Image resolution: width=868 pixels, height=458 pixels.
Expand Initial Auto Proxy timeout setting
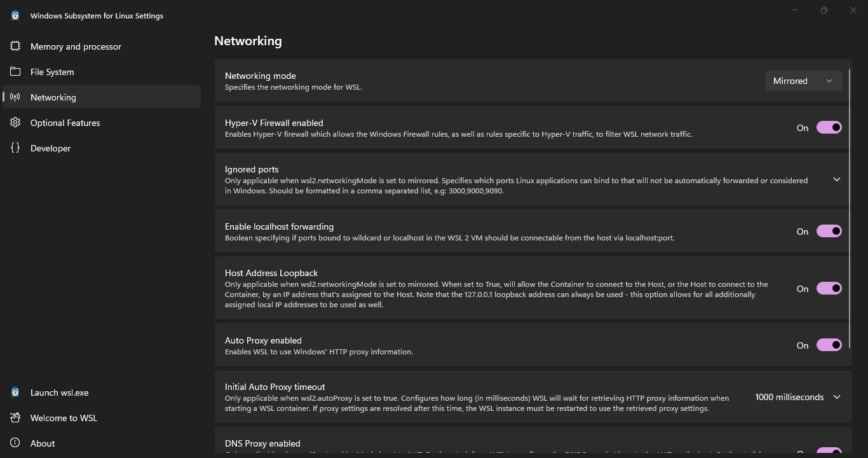(836, 398)
